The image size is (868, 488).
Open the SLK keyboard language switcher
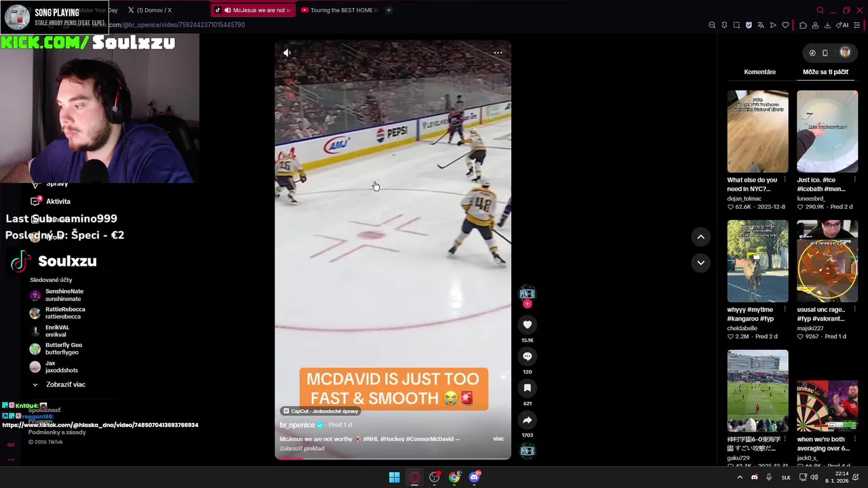(786, 477)
